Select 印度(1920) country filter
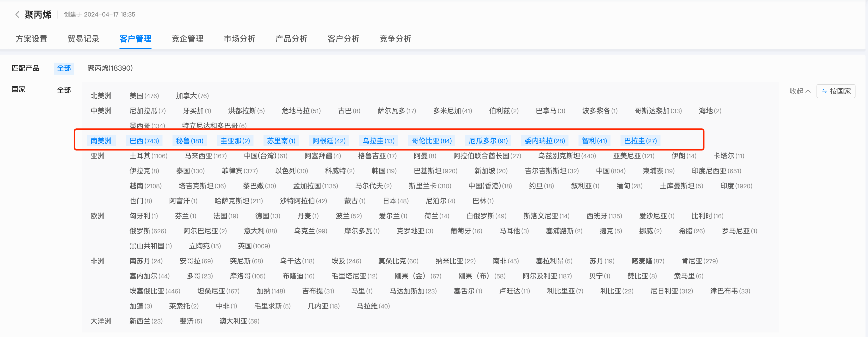 coord(736,186)
